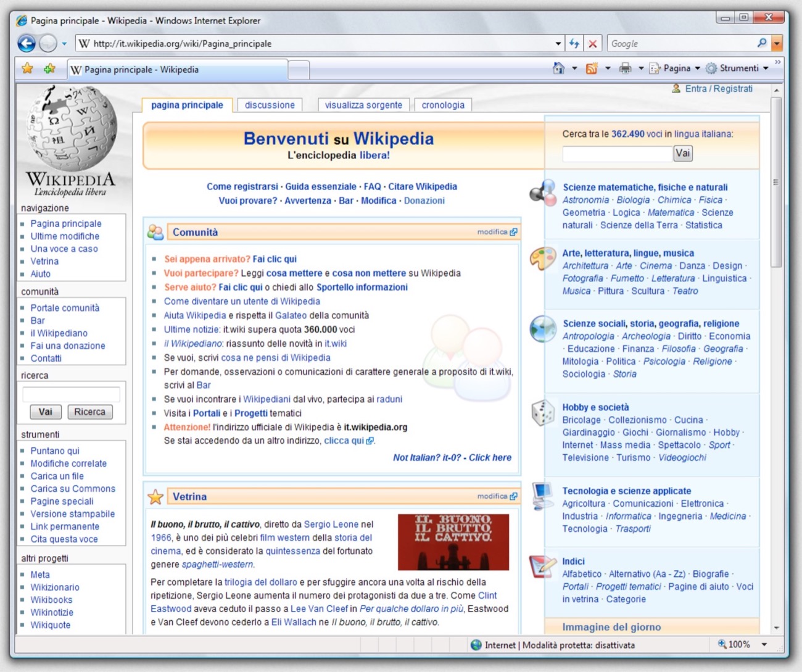Expand the address bar URL history dropdown

point(558,44)
